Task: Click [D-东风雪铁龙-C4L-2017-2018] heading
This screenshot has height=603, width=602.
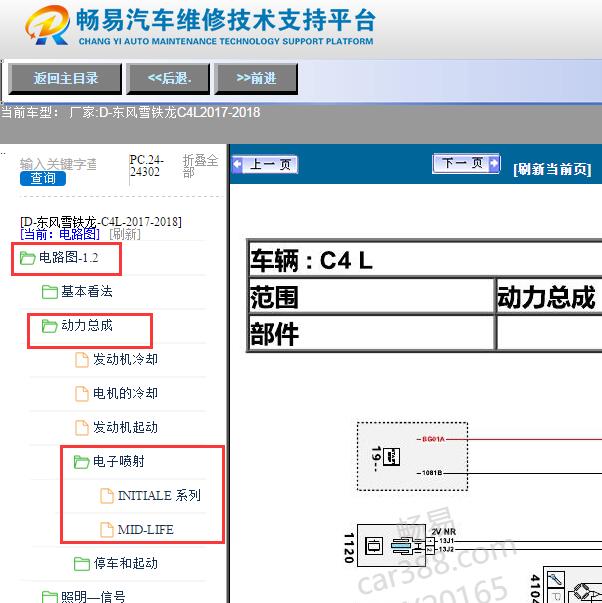Action: (x=101, y=222)
